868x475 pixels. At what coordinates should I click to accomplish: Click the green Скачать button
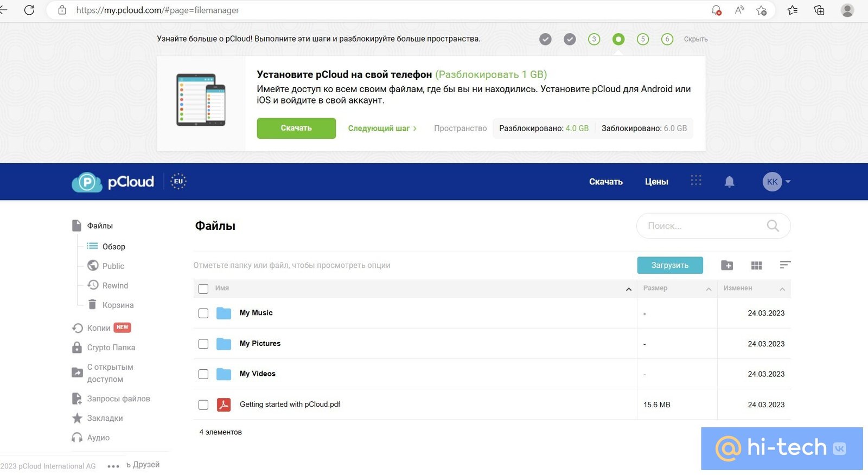pyautogui.click(x=296, y=128)
